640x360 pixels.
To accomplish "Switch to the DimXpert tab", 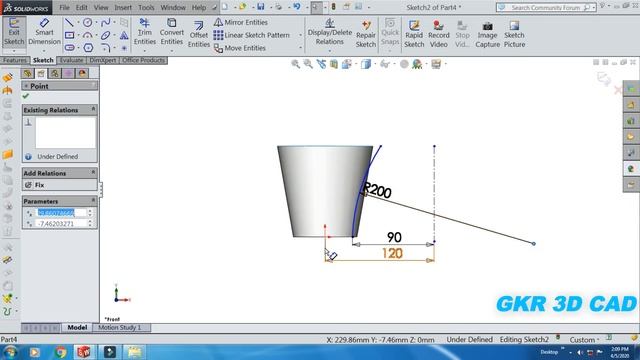I will coord(102,60).
